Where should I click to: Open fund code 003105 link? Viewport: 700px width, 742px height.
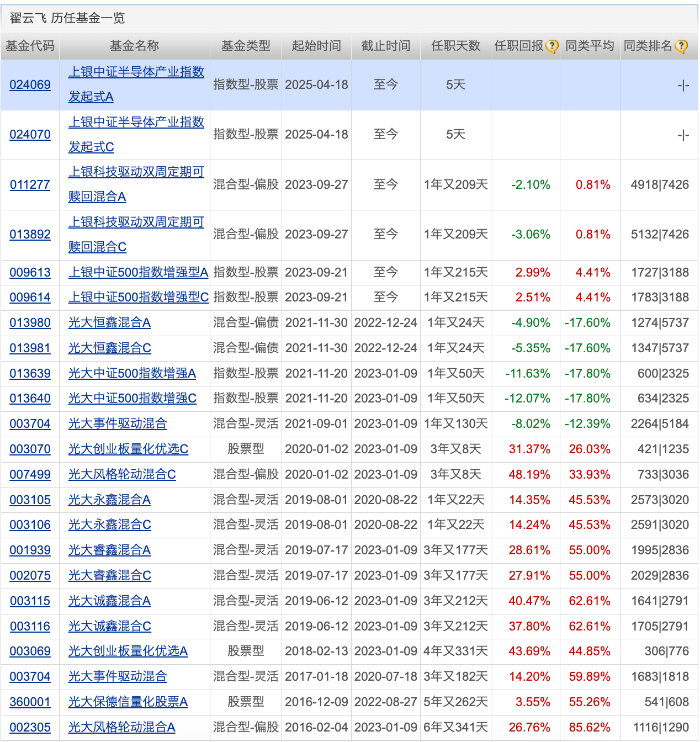(x=30, y=500)
